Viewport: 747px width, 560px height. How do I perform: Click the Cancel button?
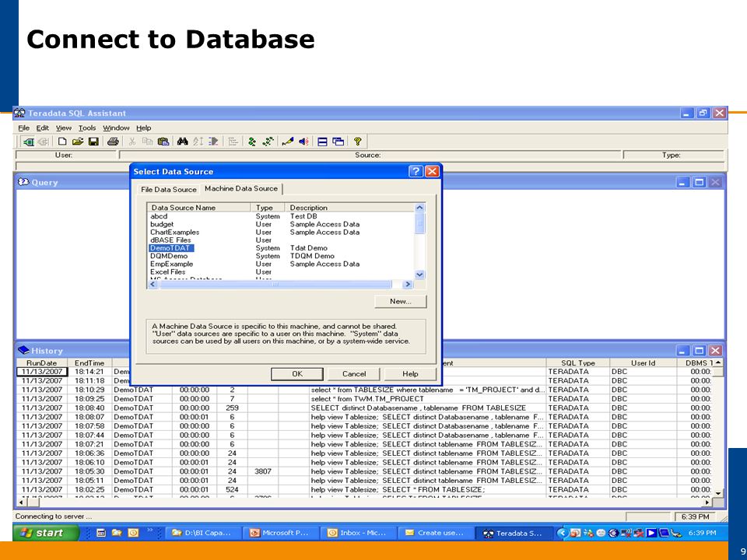[x=354, y=374]
